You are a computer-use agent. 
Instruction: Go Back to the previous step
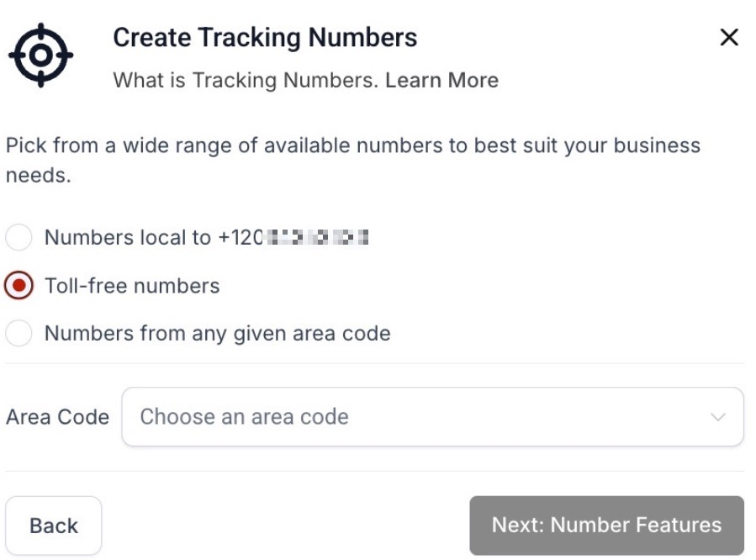tap(54, 526)
